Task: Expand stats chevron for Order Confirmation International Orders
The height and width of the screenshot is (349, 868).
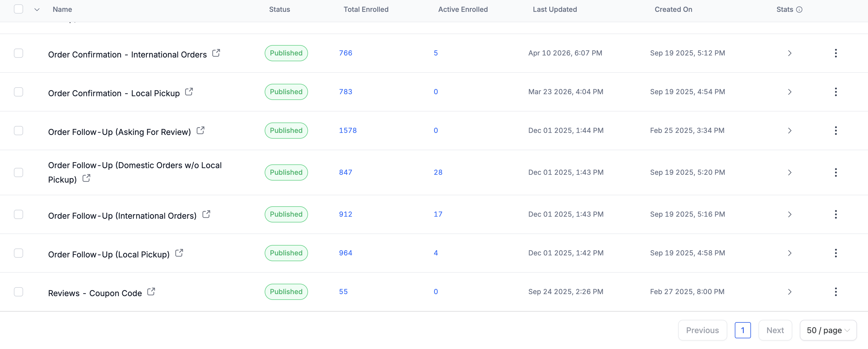Action: pyautogui.click(x=789, y=53)
